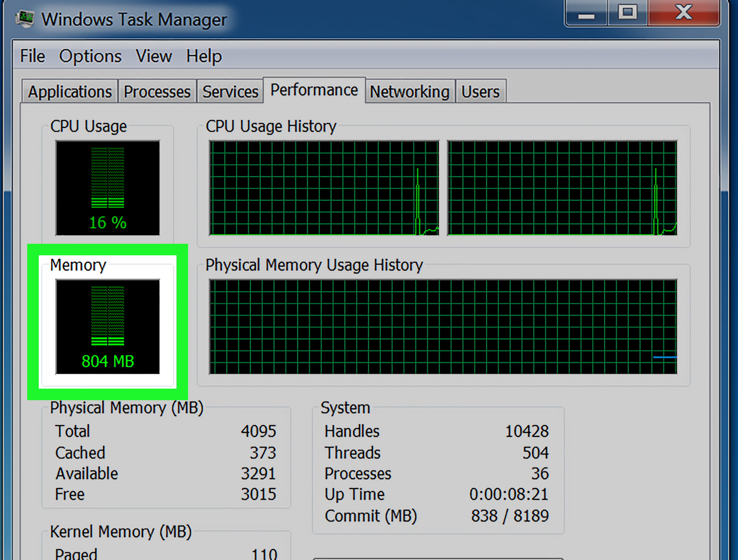Select the Performance tab
Screen dimensions: 738x560
click(314, 90)
